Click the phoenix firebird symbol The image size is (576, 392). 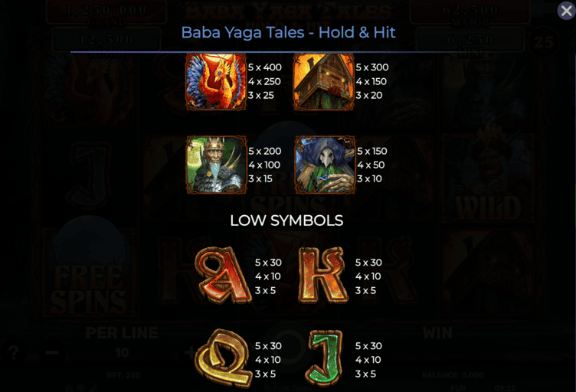point(216,81)
